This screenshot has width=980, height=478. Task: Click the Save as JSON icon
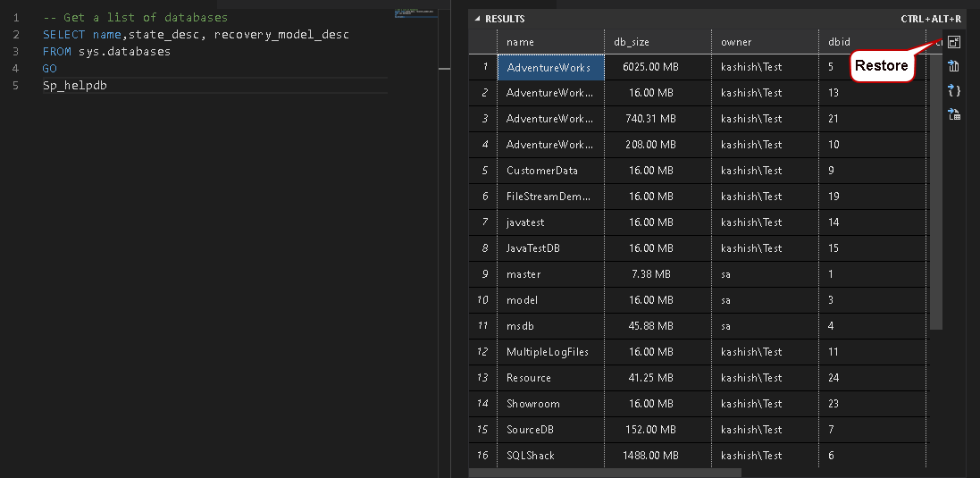point(954,90)
